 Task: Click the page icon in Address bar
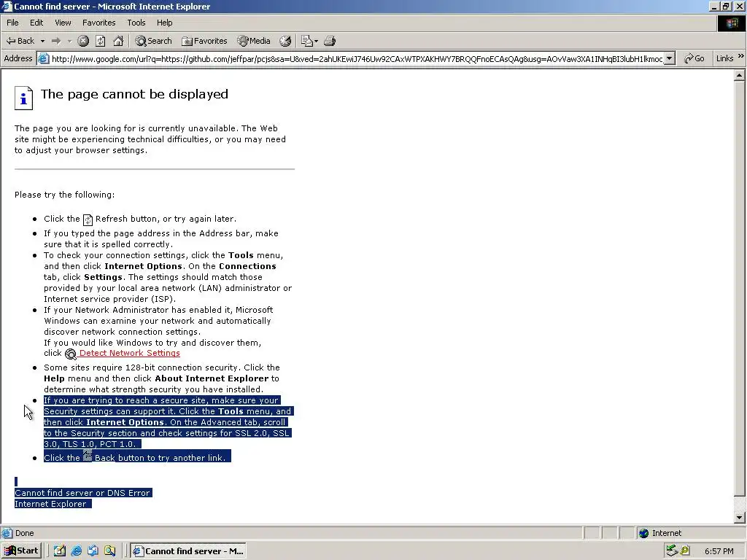pyautogui.click(x=43, y=58)
